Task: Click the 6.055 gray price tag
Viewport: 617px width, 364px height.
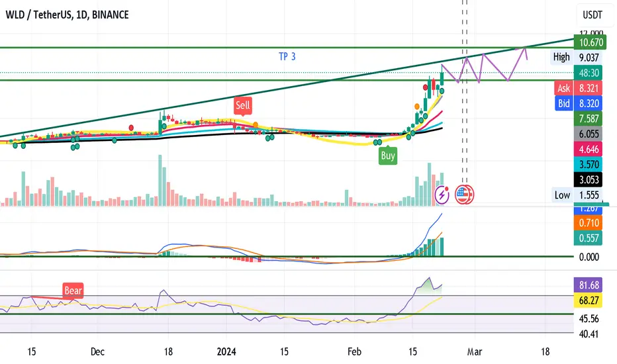Action: click(x=589, y=134)
